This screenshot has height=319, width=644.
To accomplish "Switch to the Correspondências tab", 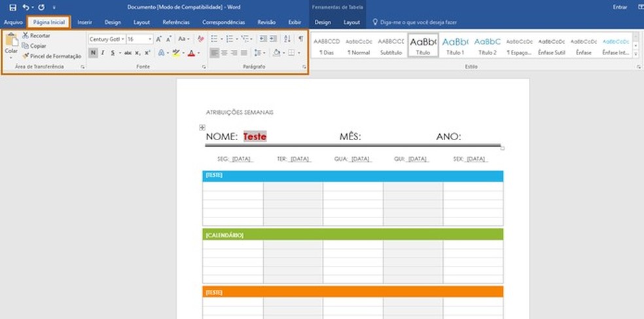I will coord(223,22).
